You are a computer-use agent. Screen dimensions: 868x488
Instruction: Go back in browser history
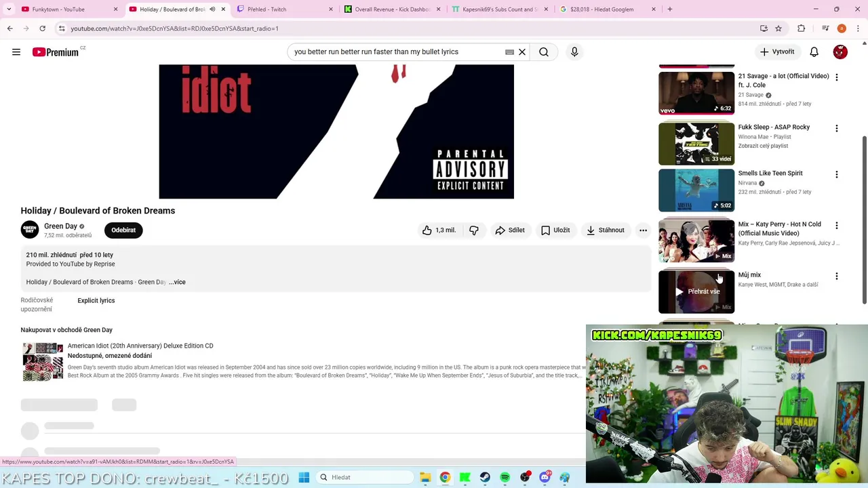coord(10,28)
